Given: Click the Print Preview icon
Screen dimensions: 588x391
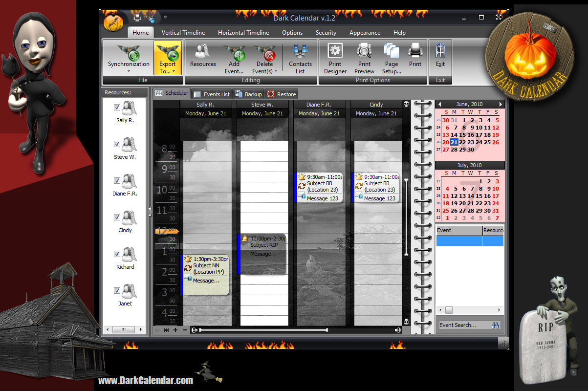Looking at the screenshot, I should point(364,51).
